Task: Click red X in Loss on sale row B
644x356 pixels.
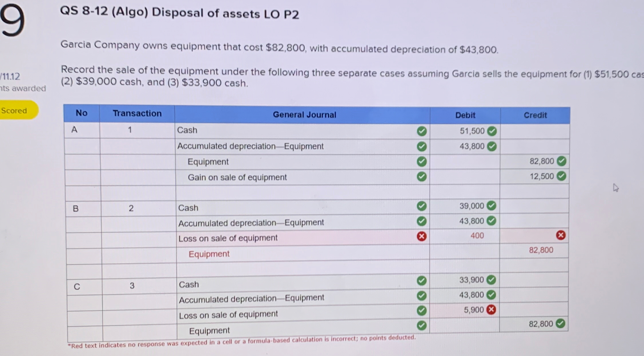Action: [422, 236]
